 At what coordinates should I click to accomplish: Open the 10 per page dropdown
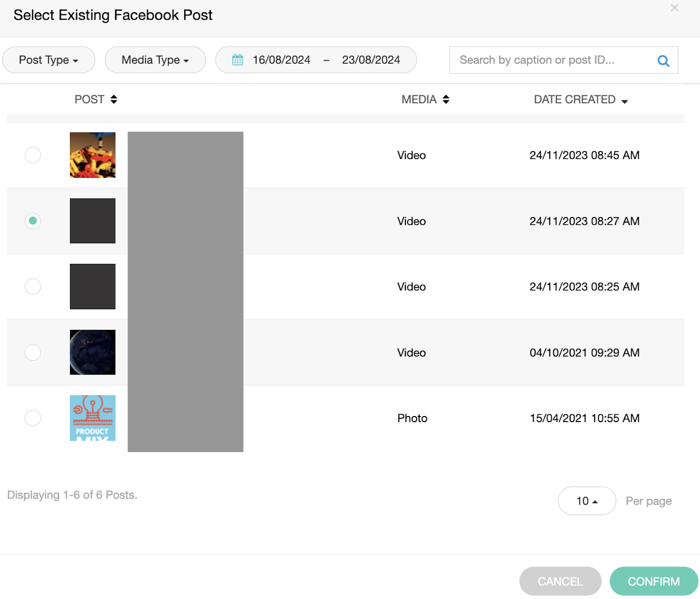coord(587,501)
